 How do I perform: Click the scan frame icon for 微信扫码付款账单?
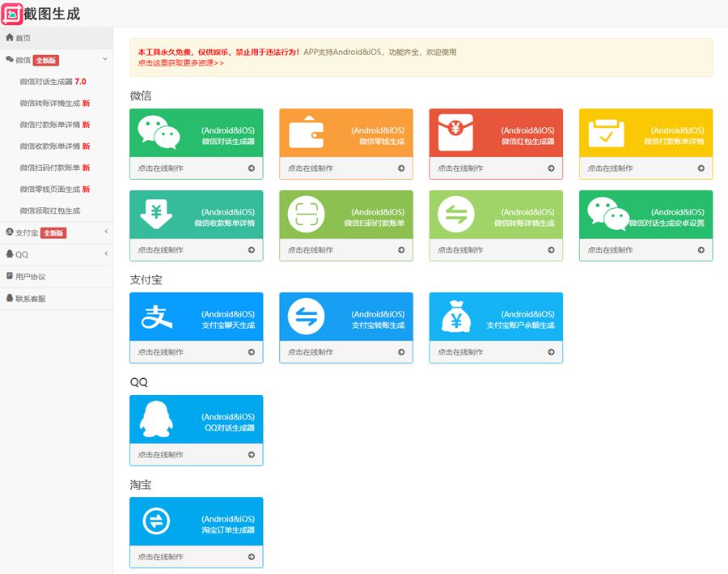click(x=306, y=214)
